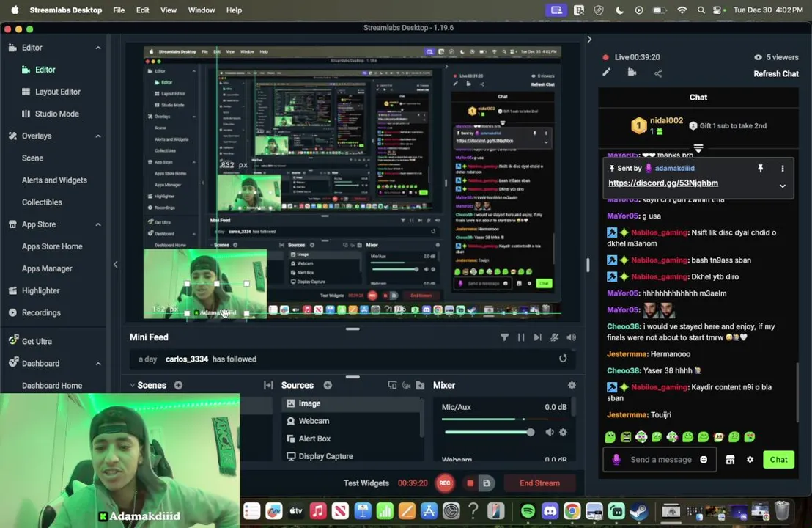Click Test Widgets

coord(366,483)
